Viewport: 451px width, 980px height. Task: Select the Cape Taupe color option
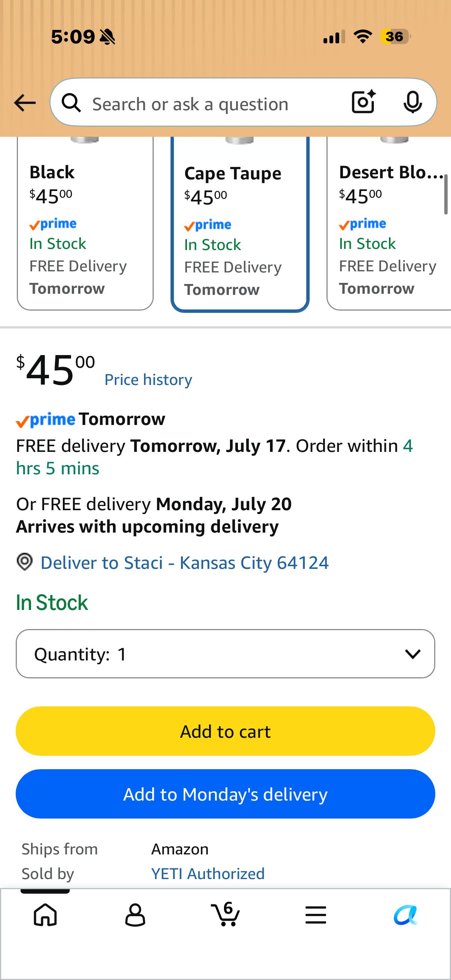coord(240,225)
